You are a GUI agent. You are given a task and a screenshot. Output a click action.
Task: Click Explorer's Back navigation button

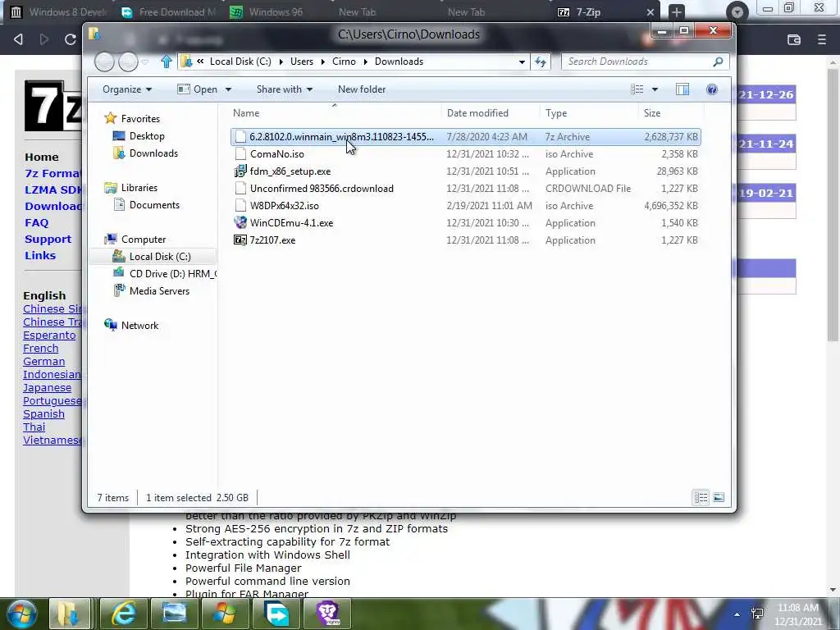(104, 62)
